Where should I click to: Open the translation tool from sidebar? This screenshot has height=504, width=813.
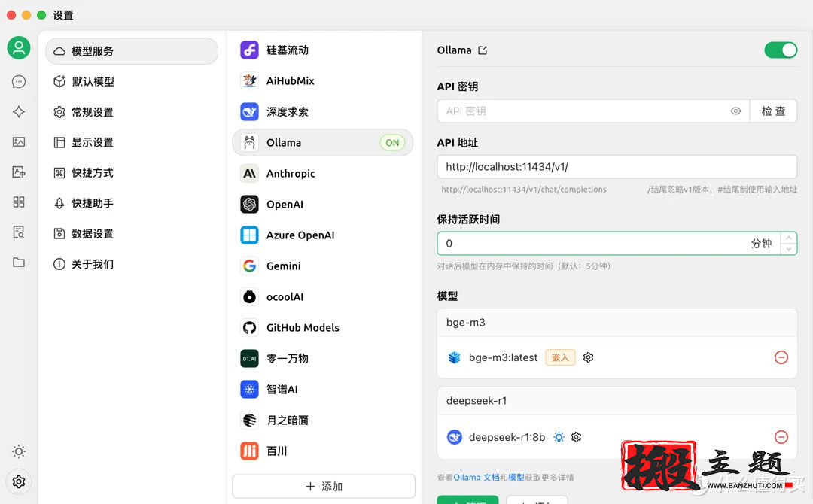point(18,172)
